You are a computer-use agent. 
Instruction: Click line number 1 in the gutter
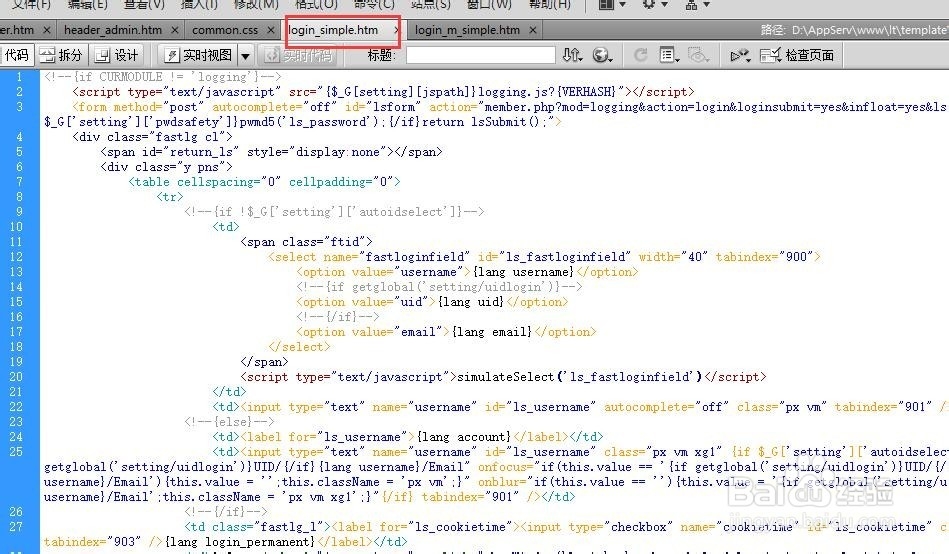tap(19, 77)
